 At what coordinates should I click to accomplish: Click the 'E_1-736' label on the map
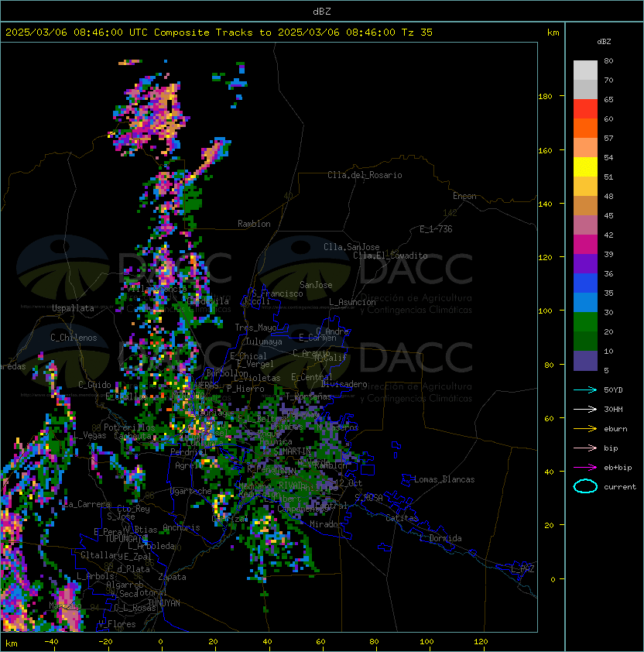[436, 229]
